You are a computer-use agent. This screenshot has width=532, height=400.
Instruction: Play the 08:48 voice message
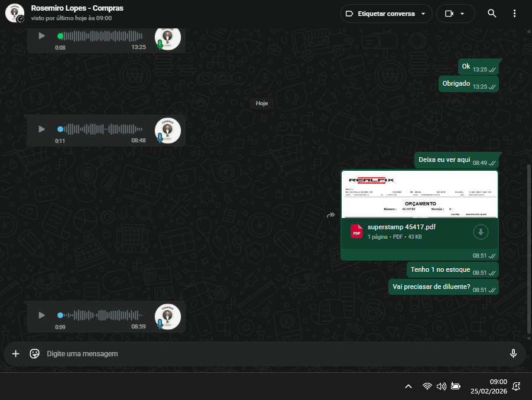(x=41, y=129)
